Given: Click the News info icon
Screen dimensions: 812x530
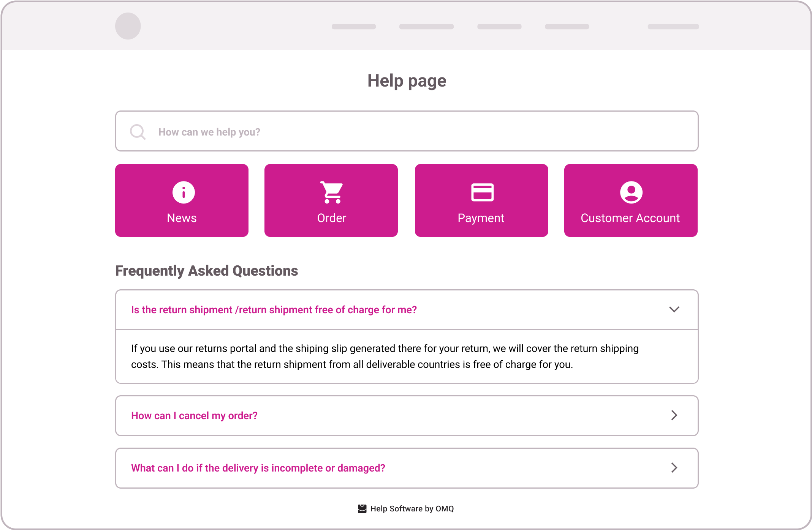Looking at the screenshot, I should pyautogui.click(x=184, y=192).
